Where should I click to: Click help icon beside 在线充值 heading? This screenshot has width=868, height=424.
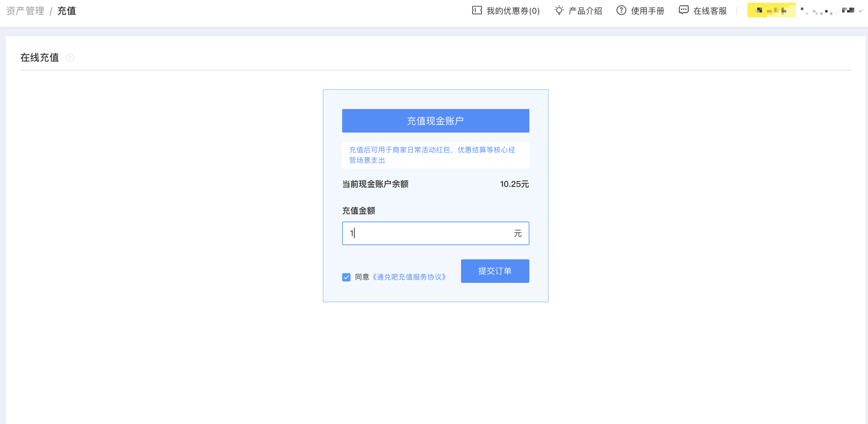click(x=70, y=58)
